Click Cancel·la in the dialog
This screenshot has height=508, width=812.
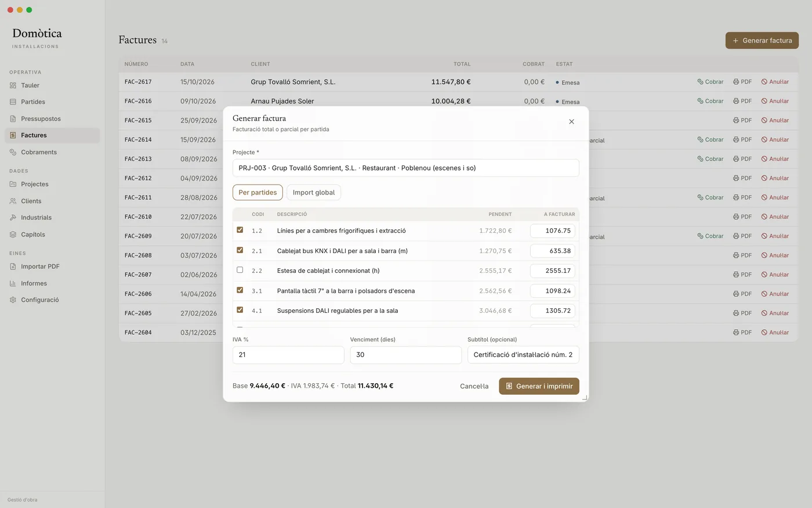coord(474,386)
